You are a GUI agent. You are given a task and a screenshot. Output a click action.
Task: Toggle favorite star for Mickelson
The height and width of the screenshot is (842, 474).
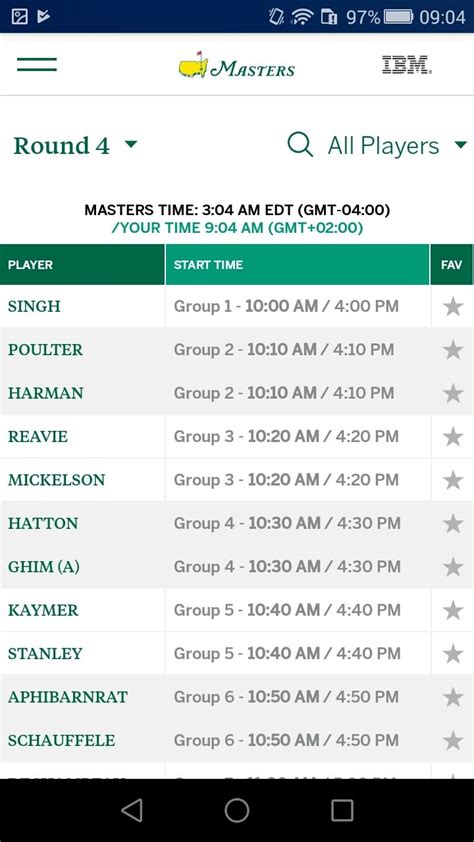(x=453, y=480)
